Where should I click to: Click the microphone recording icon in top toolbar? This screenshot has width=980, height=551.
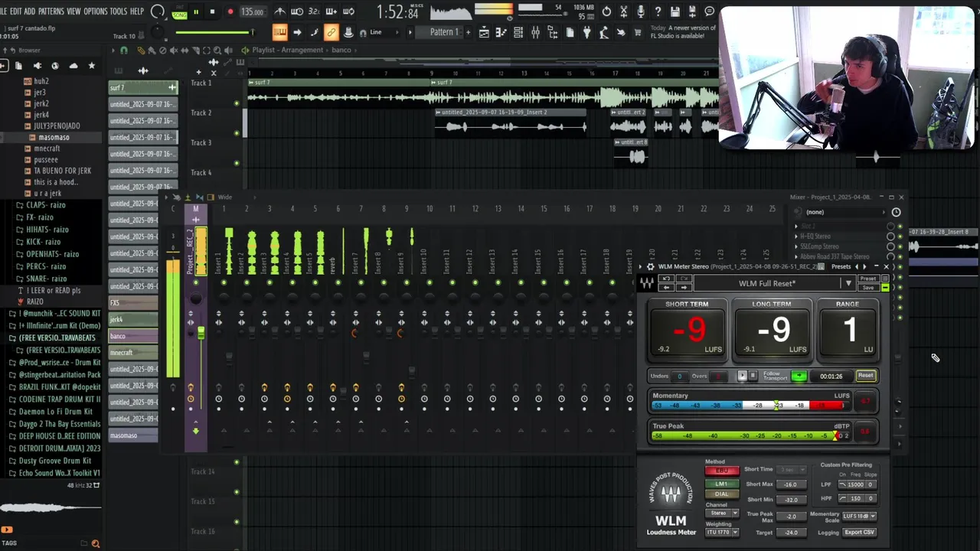click(x=640, y=11)
